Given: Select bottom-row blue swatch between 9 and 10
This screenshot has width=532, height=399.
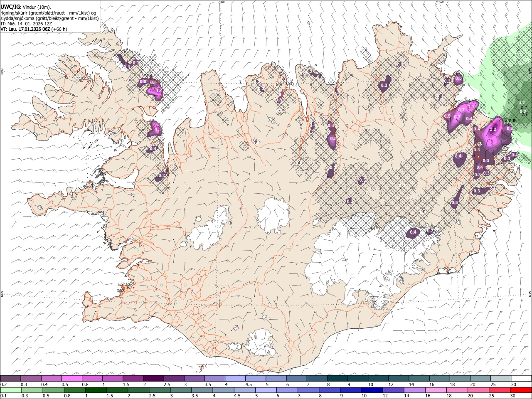Looking at the screenshot, I should pos(350,390).
